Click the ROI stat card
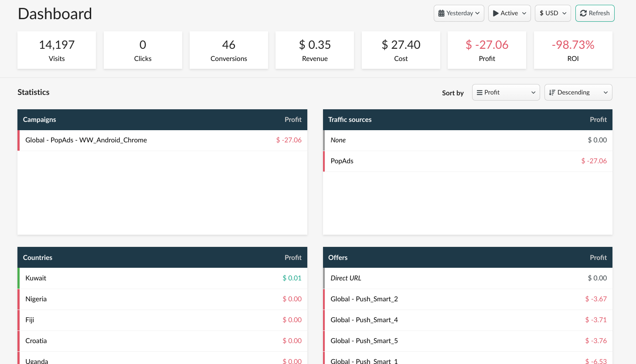 point(573,51)
